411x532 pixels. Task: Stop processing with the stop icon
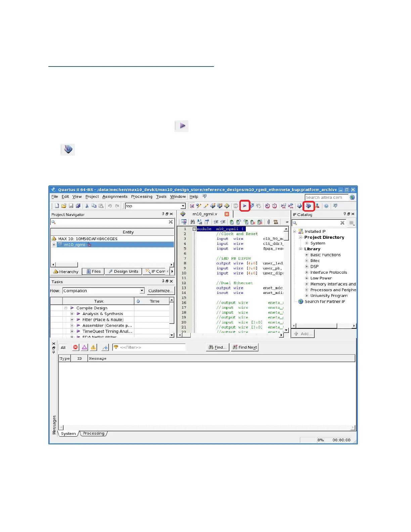[236, 206]
